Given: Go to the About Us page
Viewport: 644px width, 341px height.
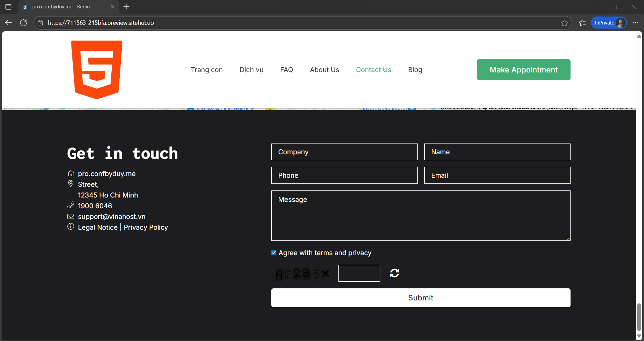Looking at the screenshot, I should (324, 70).
